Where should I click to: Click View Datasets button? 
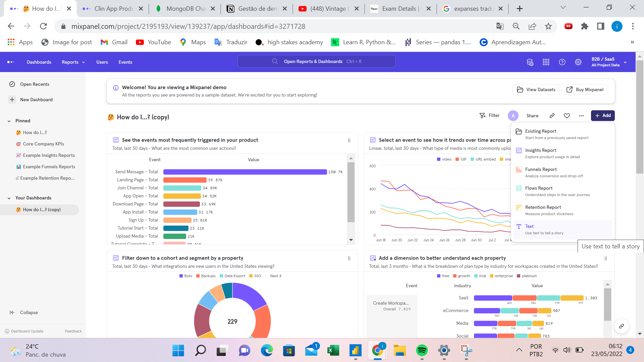536,89
